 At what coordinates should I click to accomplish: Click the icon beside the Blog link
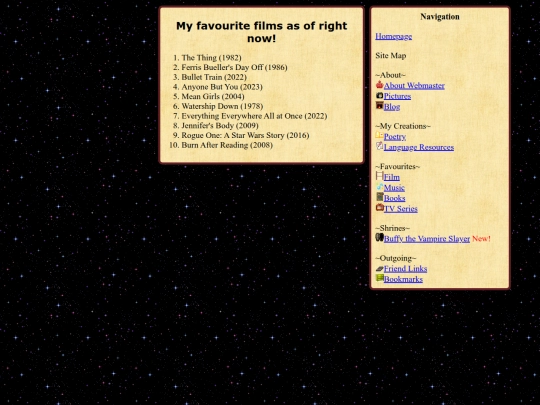coord(380,105)
